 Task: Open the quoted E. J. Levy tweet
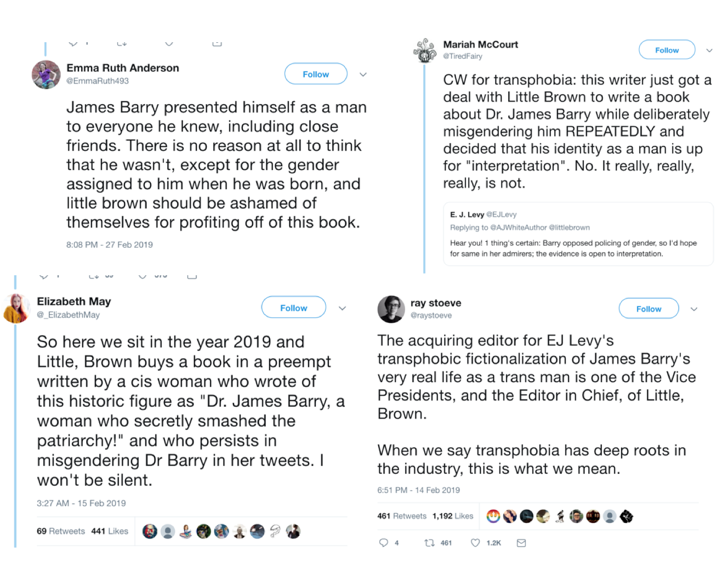pyautogui.click(x=578, y=234)
